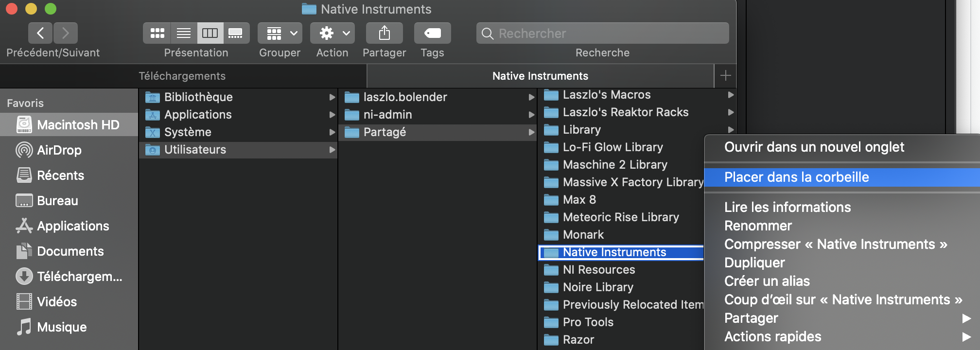Switch to gallery view presentation
Image resolution: width=980 pixels, height=350 pixels.
(236, 33)
